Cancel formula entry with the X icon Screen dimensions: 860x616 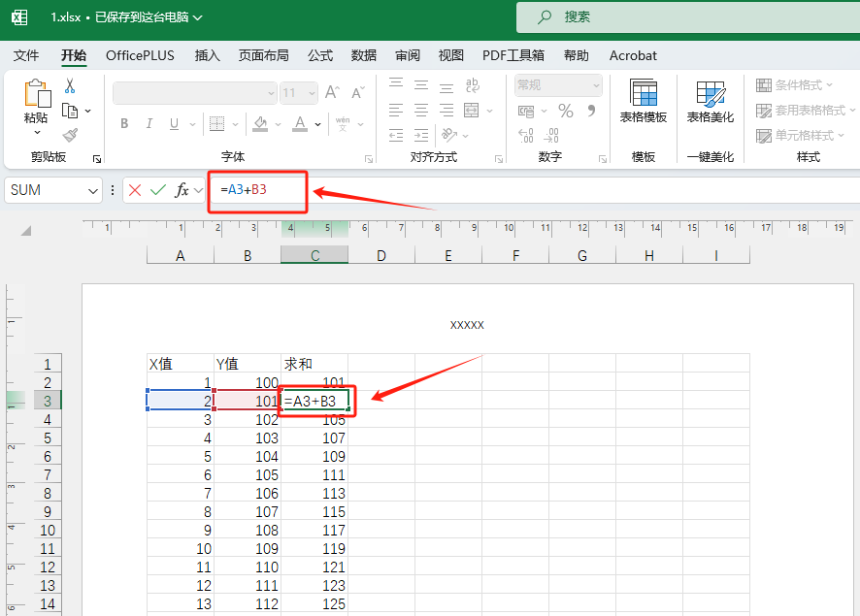click(x=135, y=190)
